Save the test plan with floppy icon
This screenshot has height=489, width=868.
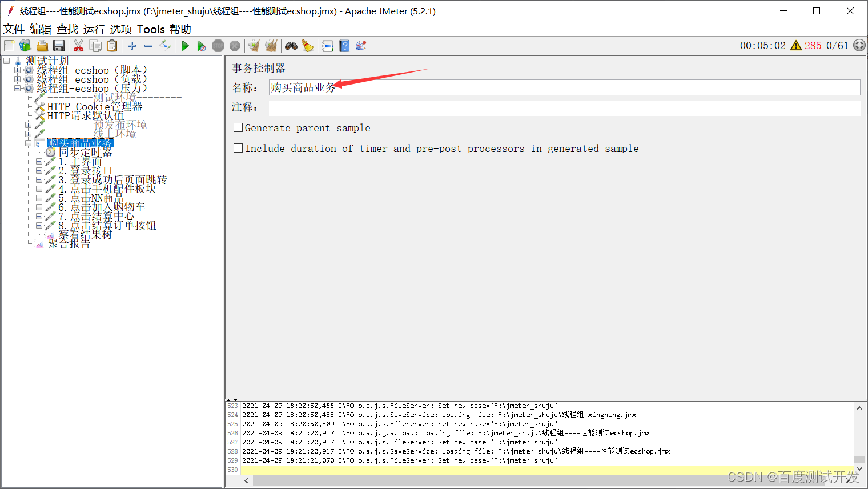(58, 46)
